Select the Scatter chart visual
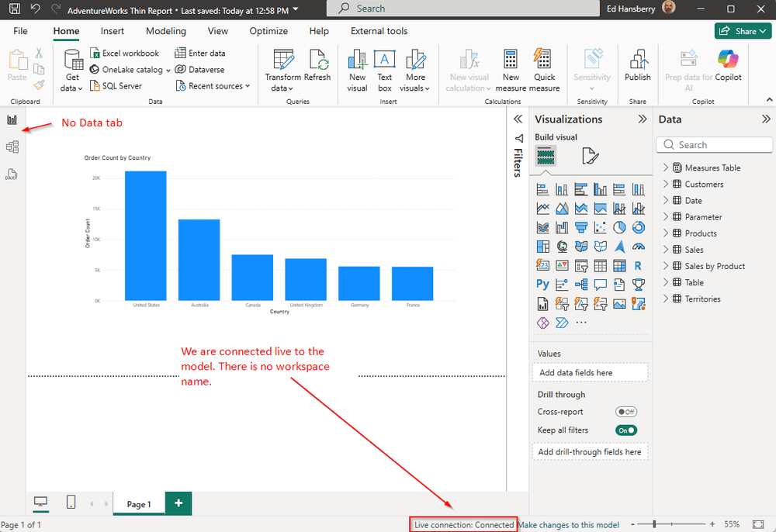776x532 pixels. point(601,227)
